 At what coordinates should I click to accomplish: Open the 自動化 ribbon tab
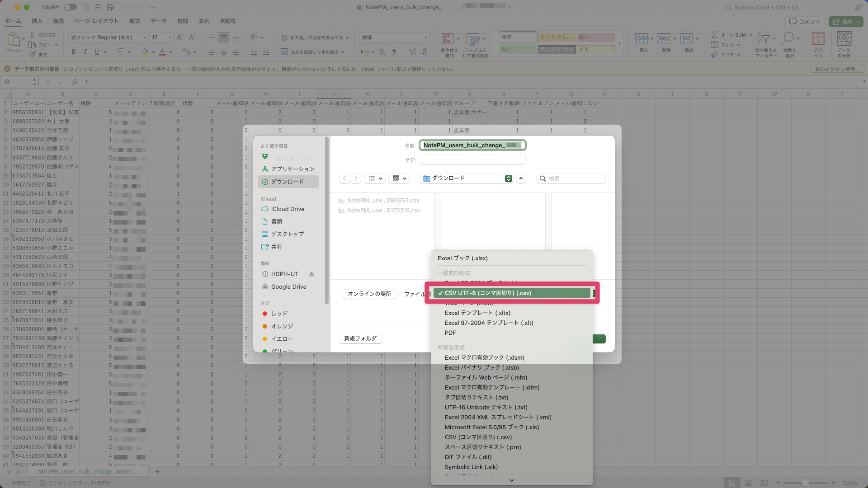pos(228,21)
